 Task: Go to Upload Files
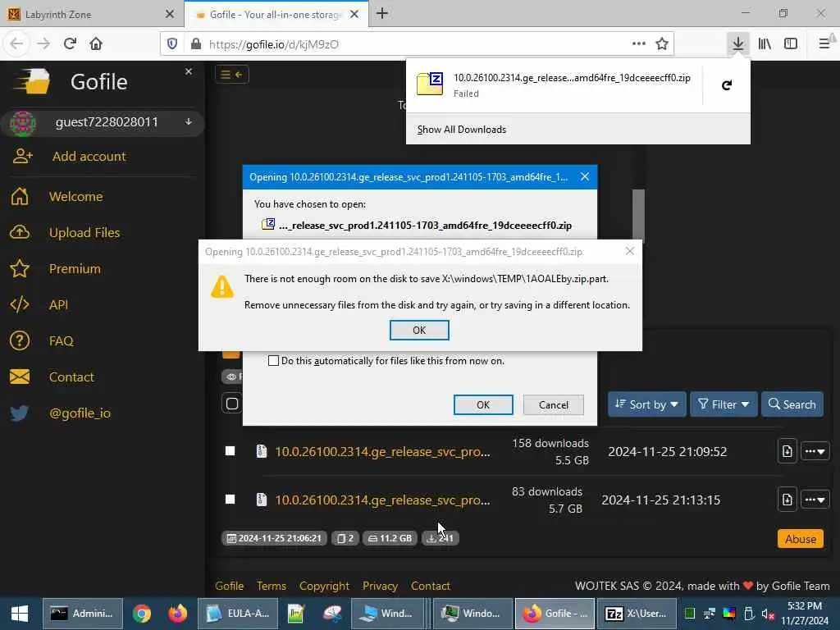tap(84, 232)
